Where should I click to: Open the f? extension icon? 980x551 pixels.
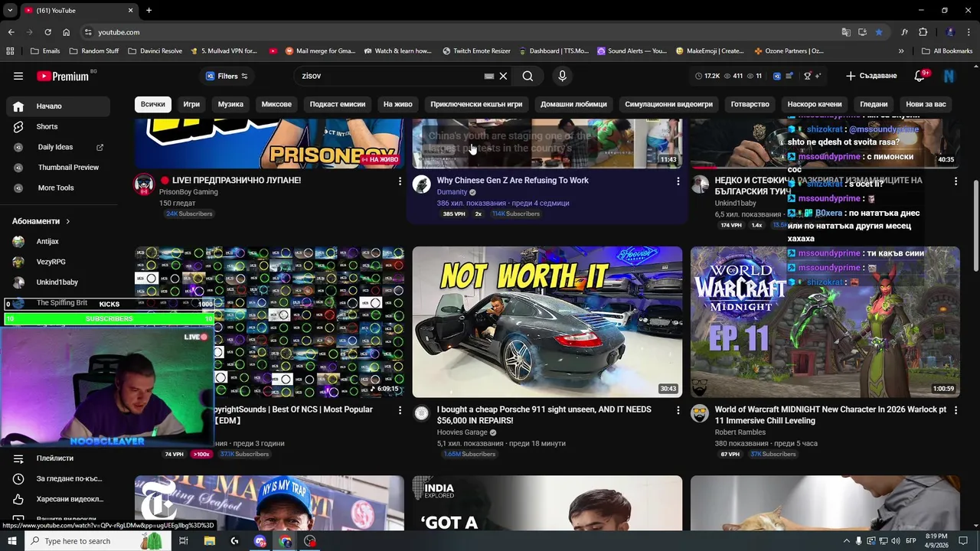click(904, 32)
